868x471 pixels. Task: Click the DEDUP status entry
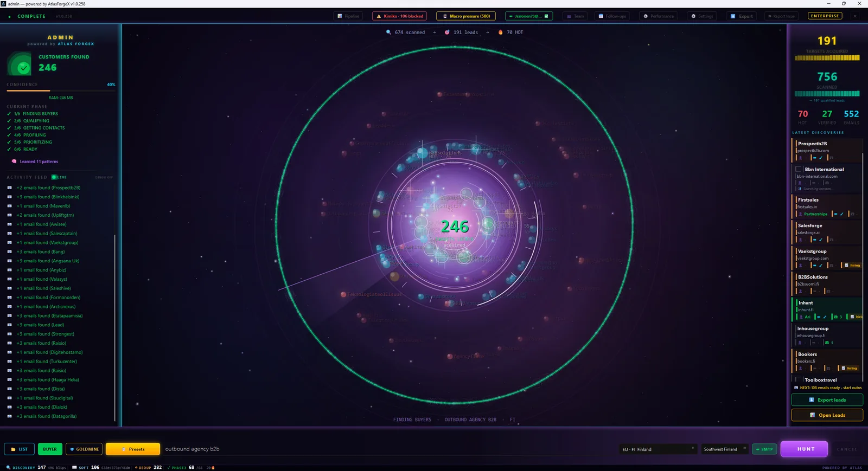click(149, 467)
